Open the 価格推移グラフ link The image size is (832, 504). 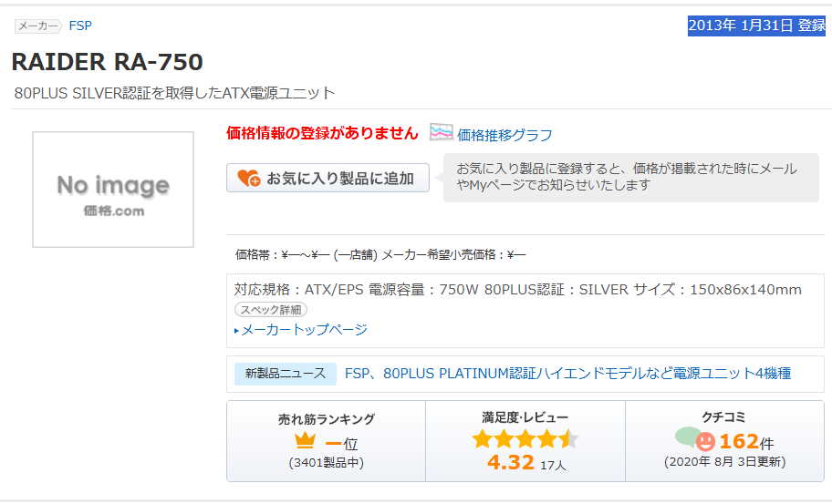click(504, 135)
